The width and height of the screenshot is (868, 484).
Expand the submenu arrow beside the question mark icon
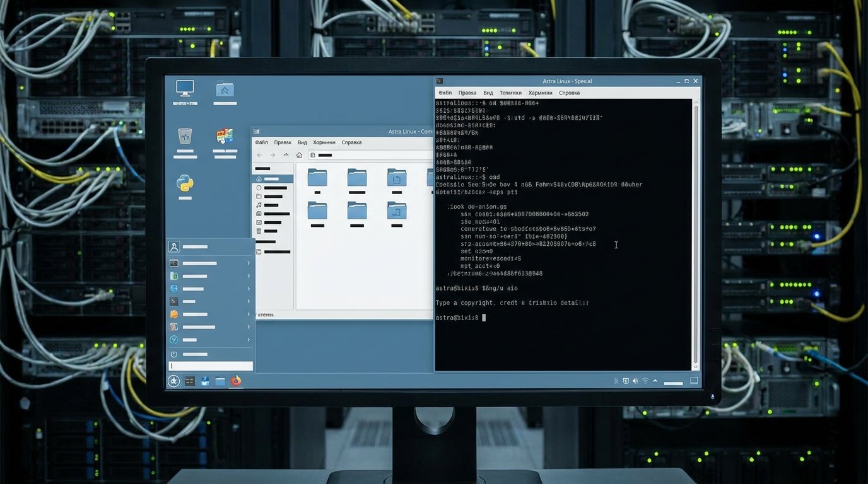pyautogui.click(x=249, y=340)
